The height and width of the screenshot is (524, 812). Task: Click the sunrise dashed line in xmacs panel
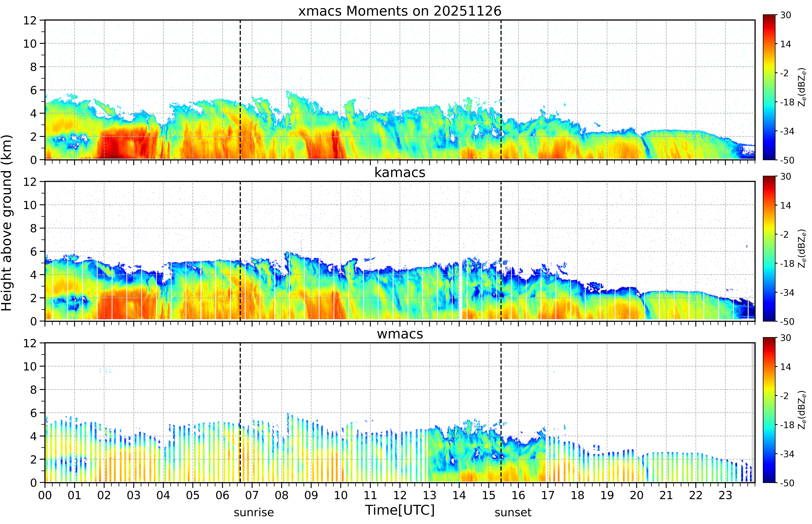240,90
